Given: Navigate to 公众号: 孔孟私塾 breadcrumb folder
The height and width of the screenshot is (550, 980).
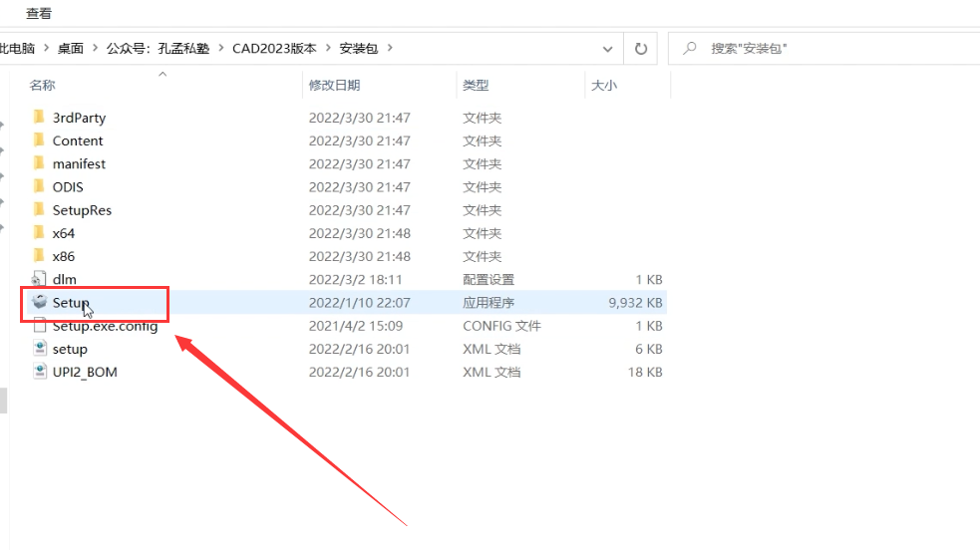Looking at the screenshot, I should tap(158, 48).
